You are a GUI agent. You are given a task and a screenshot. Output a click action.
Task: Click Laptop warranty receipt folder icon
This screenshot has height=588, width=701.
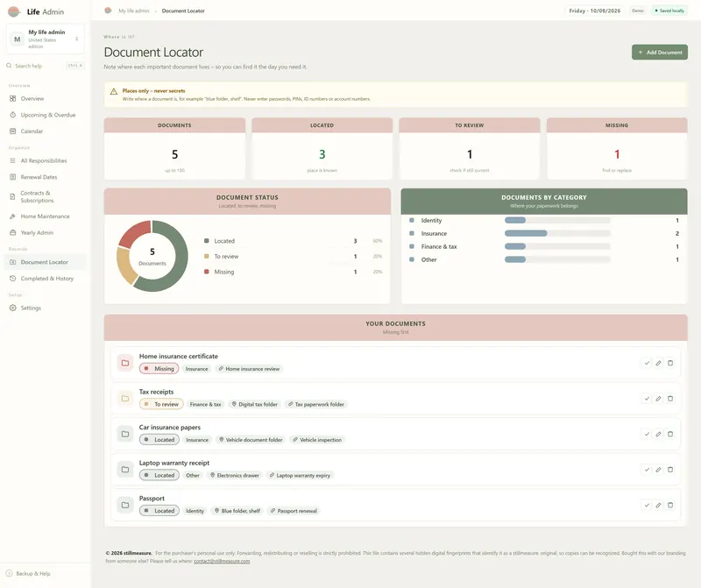click(125, 469)
